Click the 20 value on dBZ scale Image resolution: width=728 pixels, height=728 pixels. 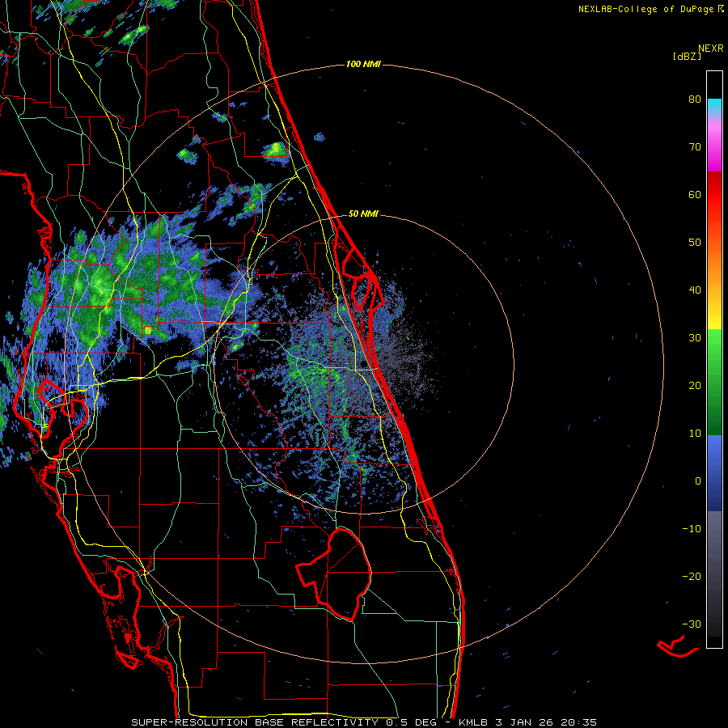tap(695, 386)
